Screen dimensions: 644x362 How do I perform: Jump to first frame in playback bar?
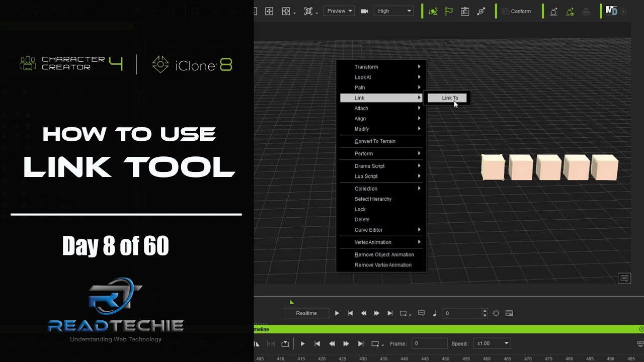[x=350, y=313]
